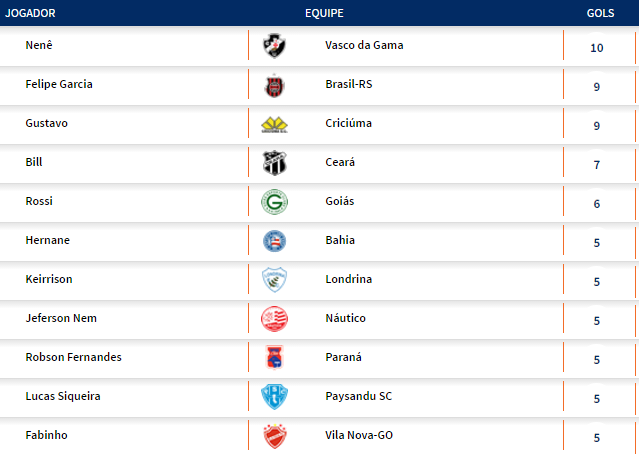The height and width of the screenshot is (455, 639).
Task: Select the Londrina team logo
Action: tap(273, 280)
